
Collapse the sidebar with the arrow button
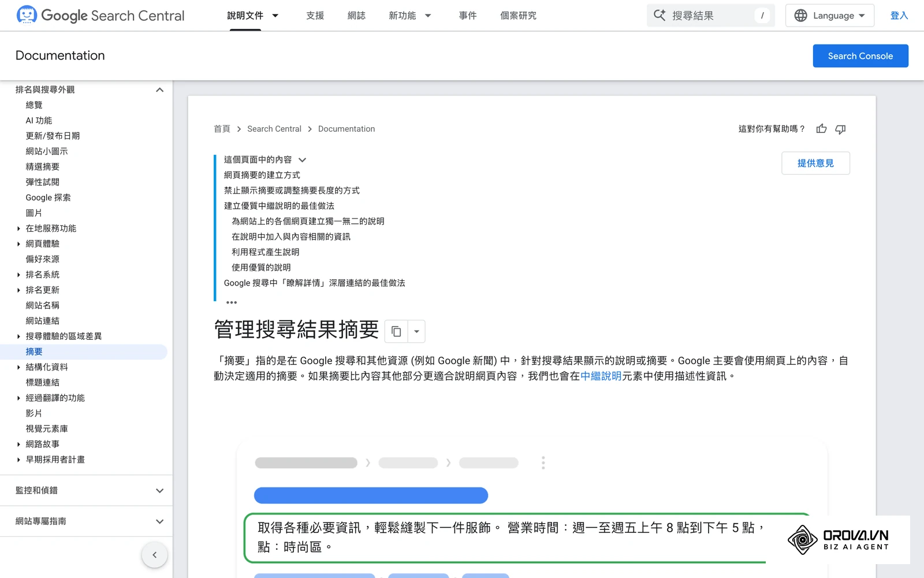(154, 555)
